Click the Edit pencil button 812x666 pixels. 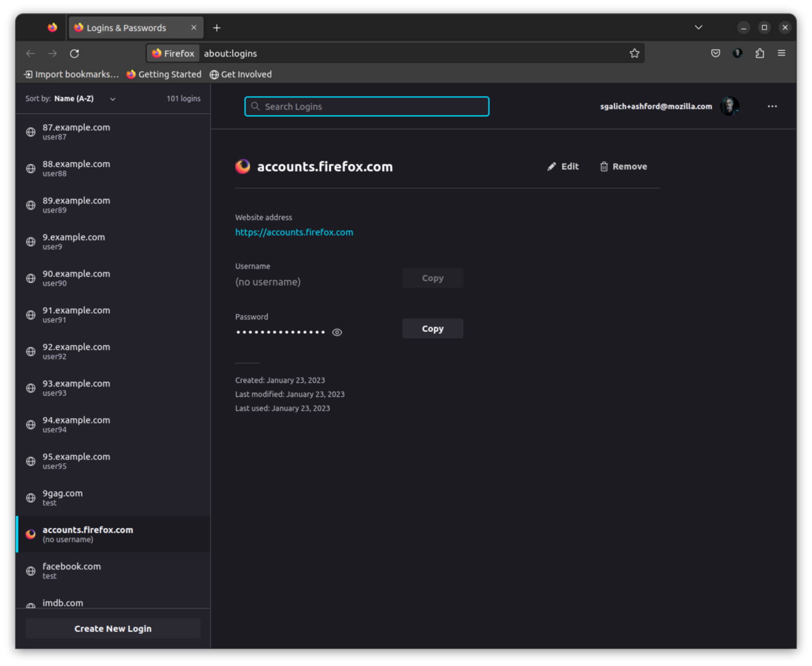(563, 167)
